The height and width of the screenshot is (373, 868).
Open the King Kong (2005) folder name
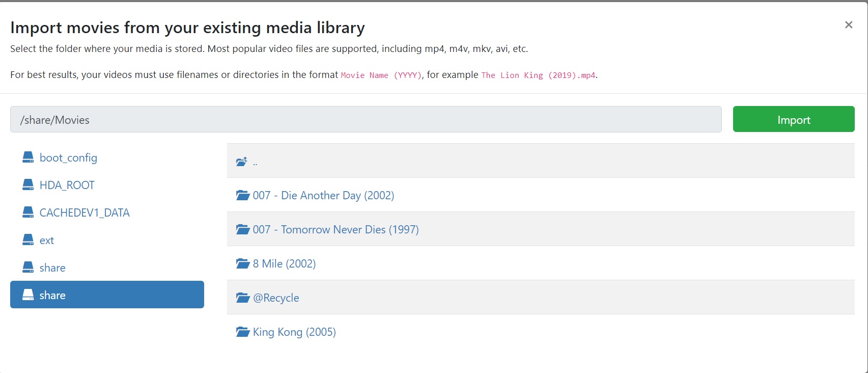pos(294,332)
